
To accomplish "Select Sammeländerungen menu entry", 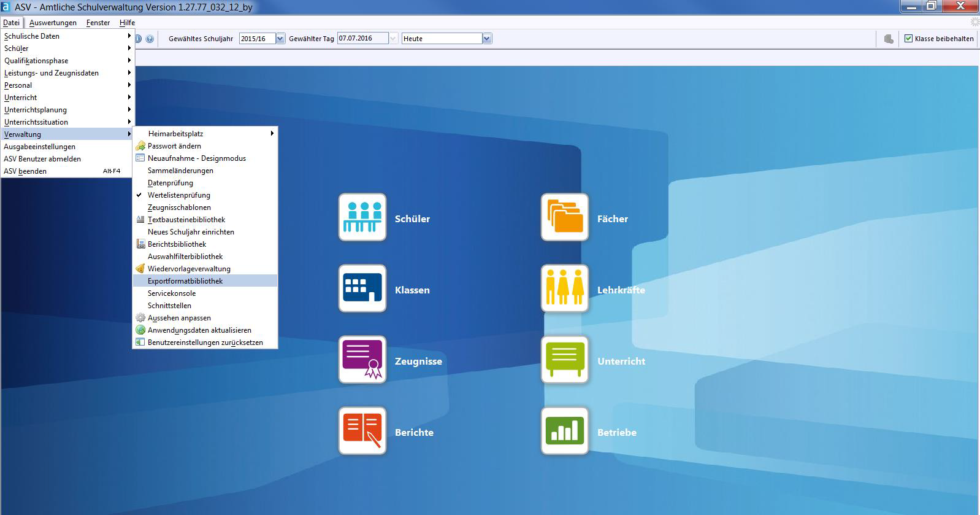I will click(205, 171).
